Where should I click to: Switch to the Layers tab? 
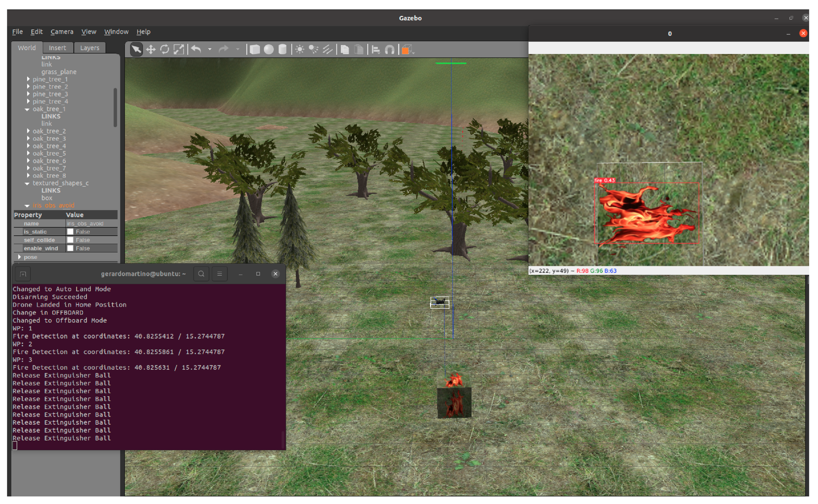[x=89, y=48]
